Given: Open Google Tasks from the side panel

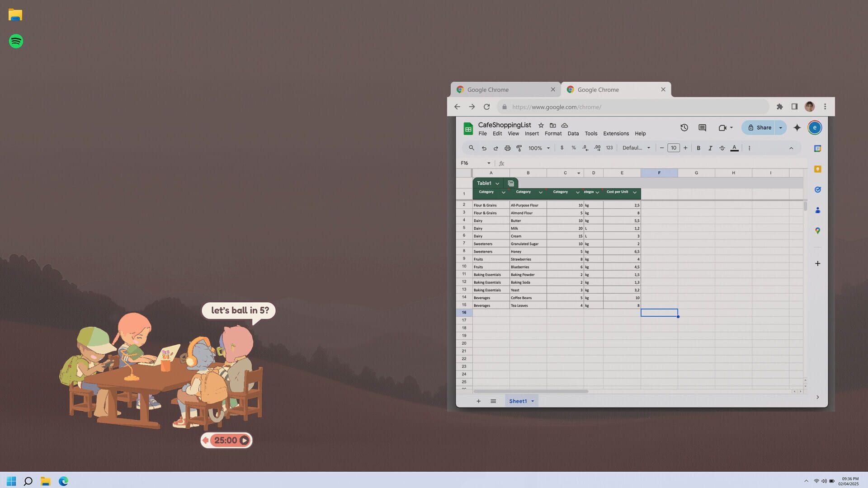Looking at the screenshot, I should [817, 189].
